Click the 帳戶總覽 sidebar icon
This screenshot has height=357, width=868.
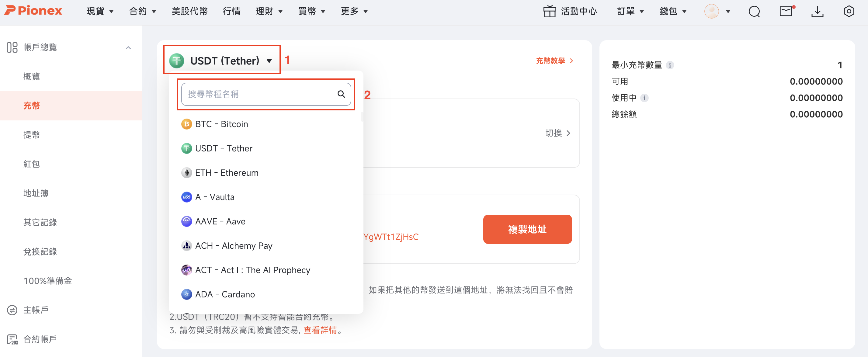[x=12, y=47]
